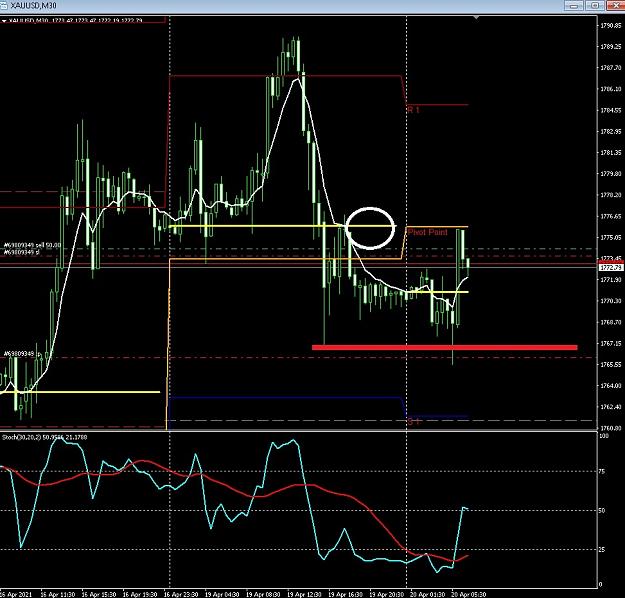Click the small triangle before the XAUUSD,M30 header
The width and height of the screenshot is (625, 598).
[x=4, y=21]
